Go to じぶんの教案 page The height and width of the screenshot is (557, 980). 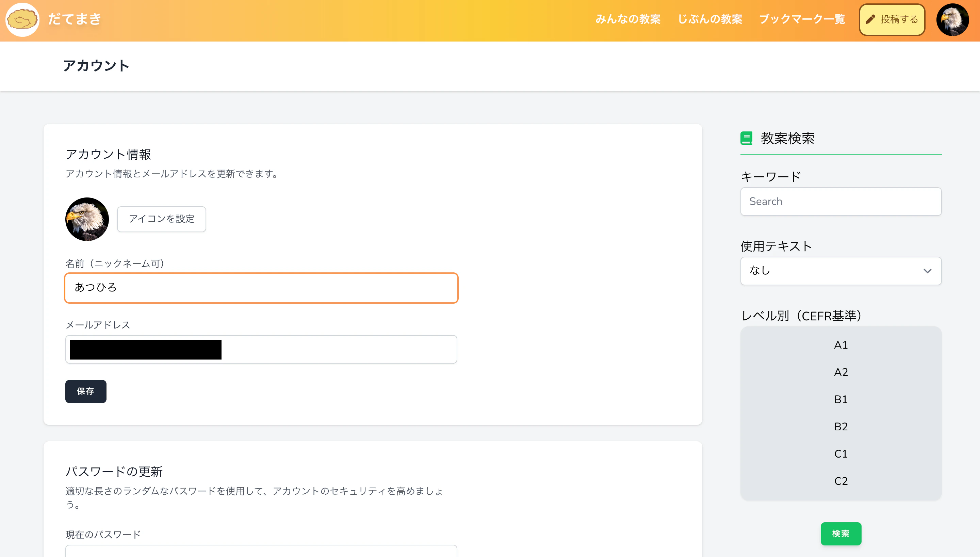point(710,19)
